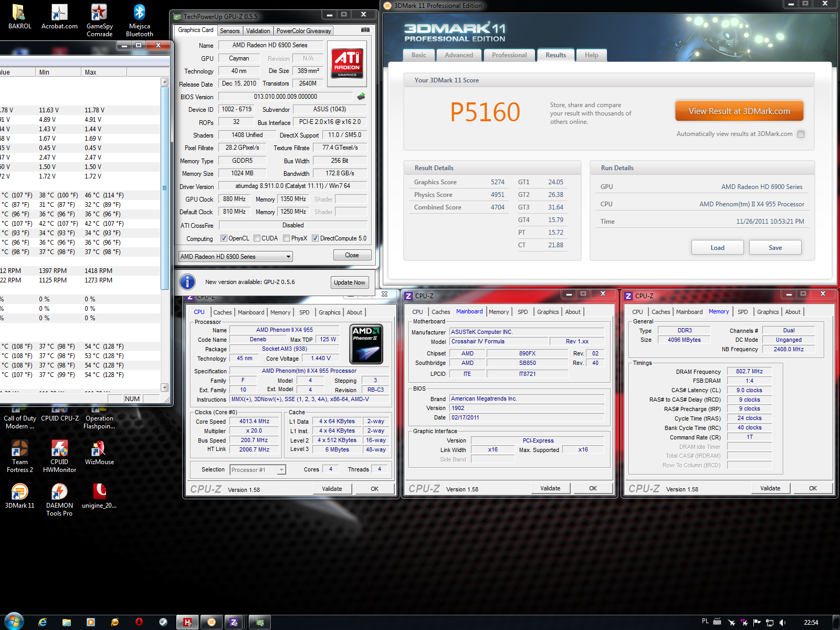Click the GPU-Z screenshot camera icon

pos(365,30)
